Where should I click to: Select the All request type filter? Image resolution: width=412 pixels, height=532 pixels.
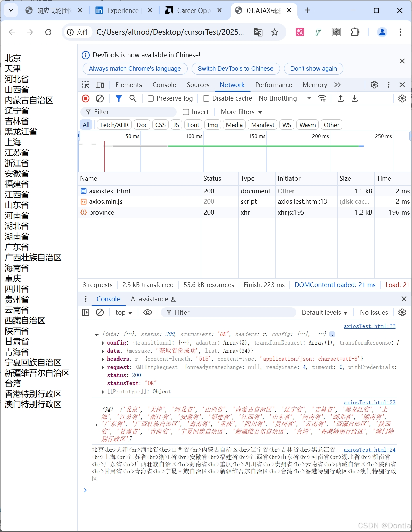click(86, 125)
